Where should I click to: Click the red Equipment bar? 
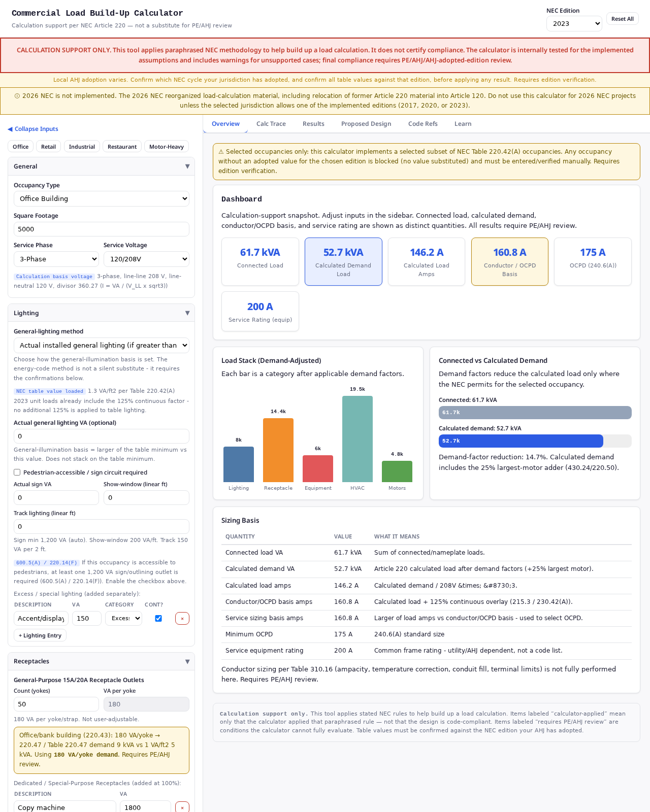318,468
